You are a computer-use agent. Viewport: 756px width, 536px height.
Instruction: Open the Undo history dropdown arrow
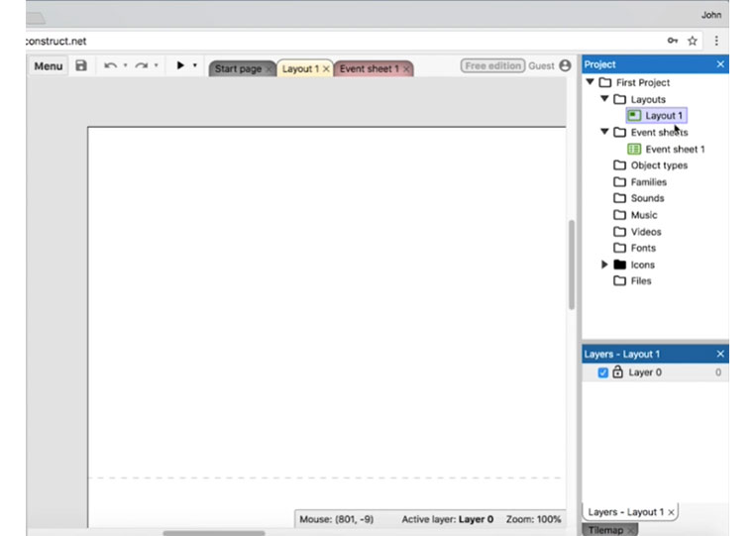(125, 65)
